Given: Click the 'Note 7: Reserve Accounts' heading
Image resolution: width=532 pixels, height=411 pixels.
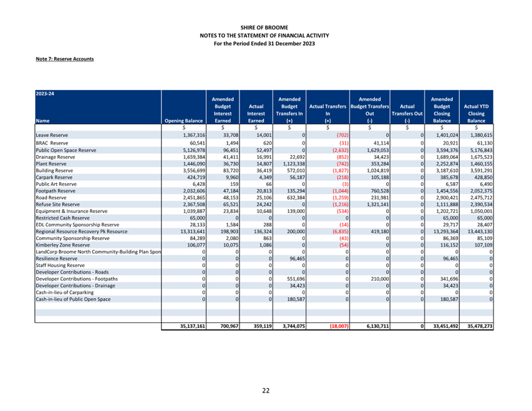Looking at the screenshot, I should pos(65,59).
